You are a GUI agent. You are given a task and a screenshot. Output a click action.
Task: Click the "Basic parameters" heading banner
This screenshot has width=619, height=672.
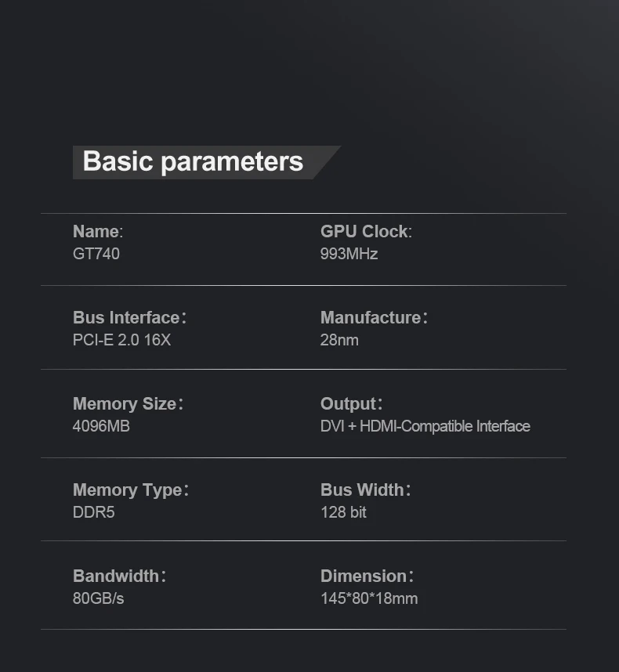[x=193, y=162]
